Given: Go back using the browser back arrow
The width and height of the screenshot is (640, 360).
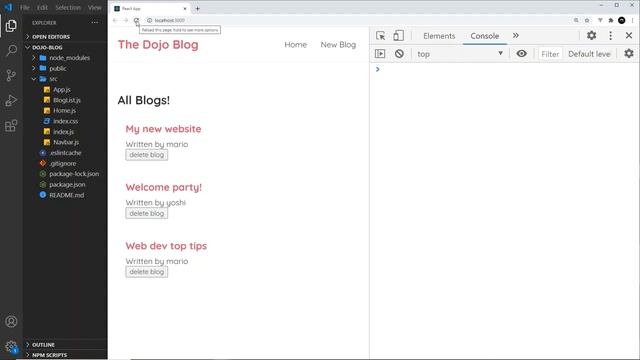Looking at the screenshot, I should [115, 20].
